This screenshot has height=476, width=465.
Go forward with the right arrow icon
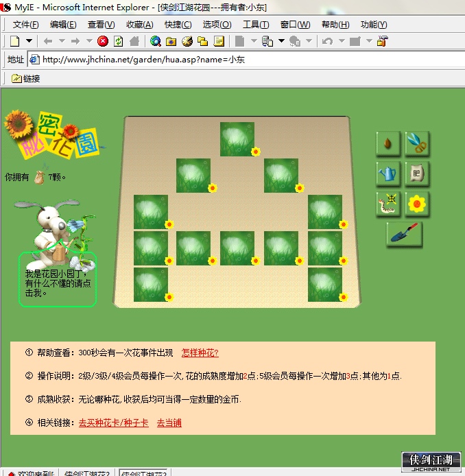pos(75,41)
